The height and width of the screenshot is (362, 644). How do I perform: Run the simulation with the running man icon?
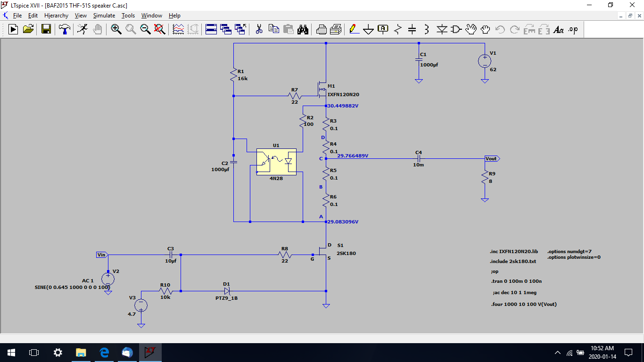click(x=82, y=29)
